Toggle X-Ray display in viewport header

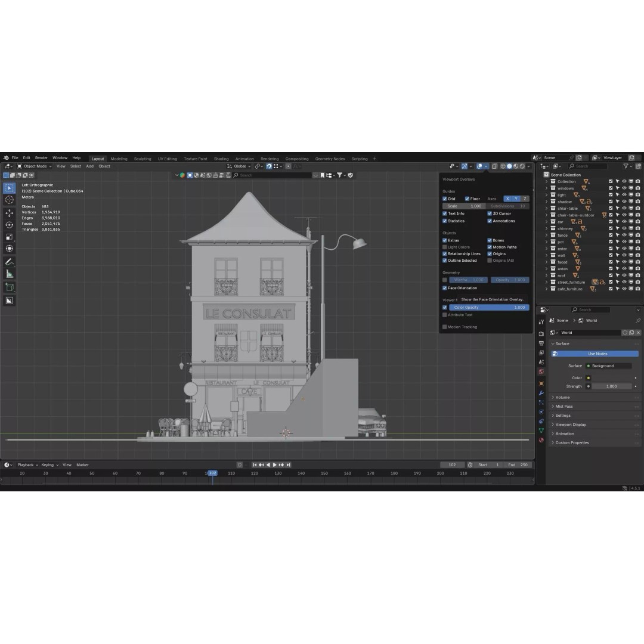(x=494, y=166)
